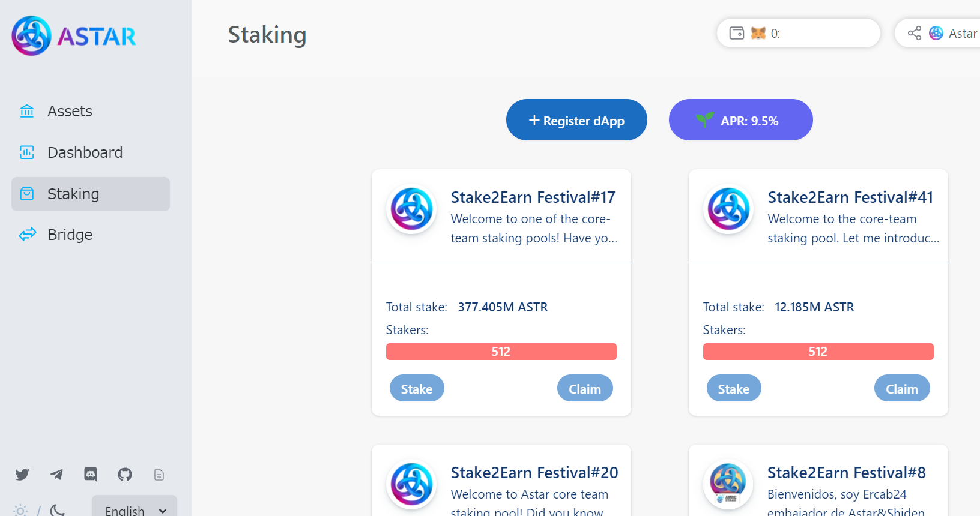
Task: Select the Bridge menu item
Action: [70, 235]
